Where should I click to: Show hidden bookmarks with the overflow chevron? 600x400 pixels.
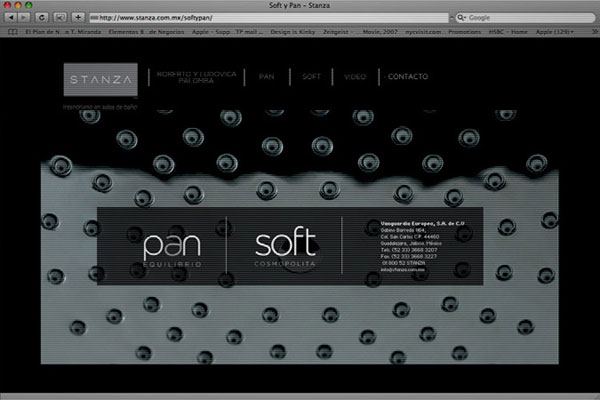pos(594,32)
